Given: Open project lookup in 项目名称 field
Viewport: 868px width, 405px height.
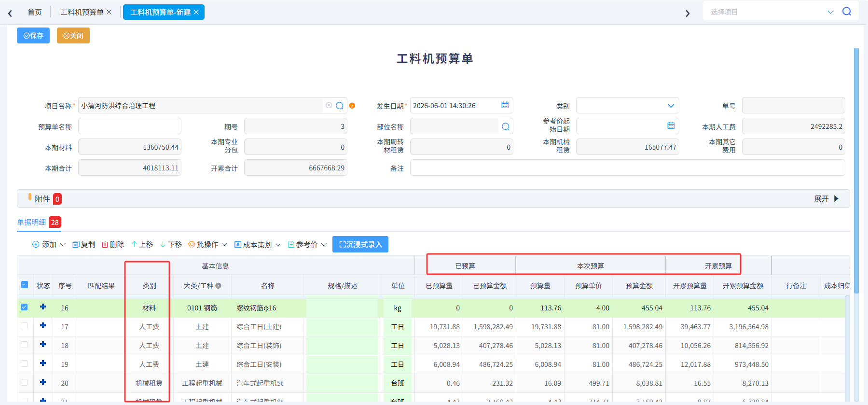Looking at the screenshot, I should 340,106.
